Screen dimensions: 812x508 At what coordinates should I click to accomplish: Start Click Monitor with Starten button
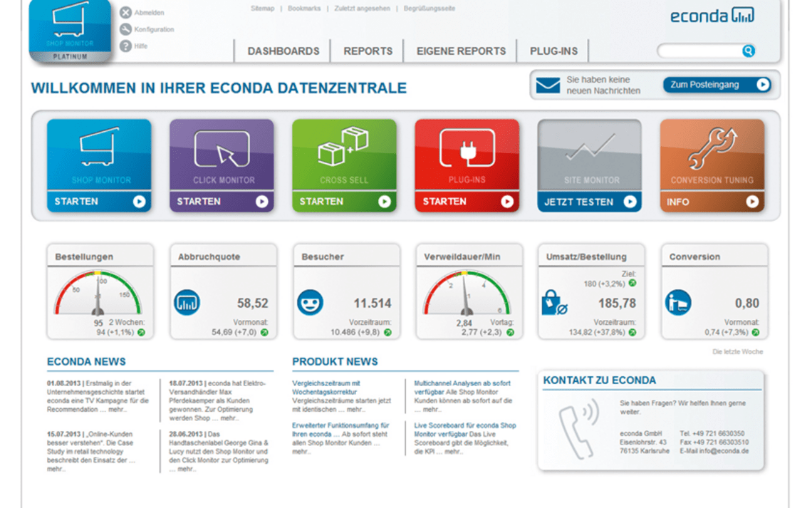pyautogui.click(x=222, y=202)
